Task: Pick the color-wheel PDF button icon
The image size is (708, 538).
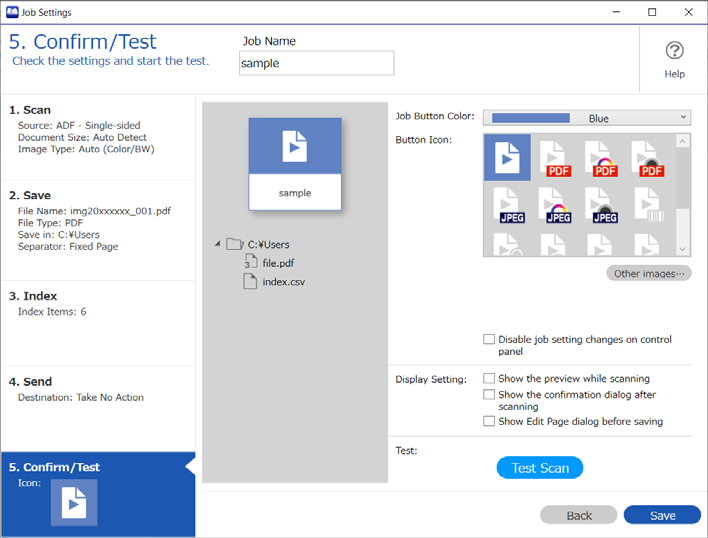Action: tap(601, 158)
